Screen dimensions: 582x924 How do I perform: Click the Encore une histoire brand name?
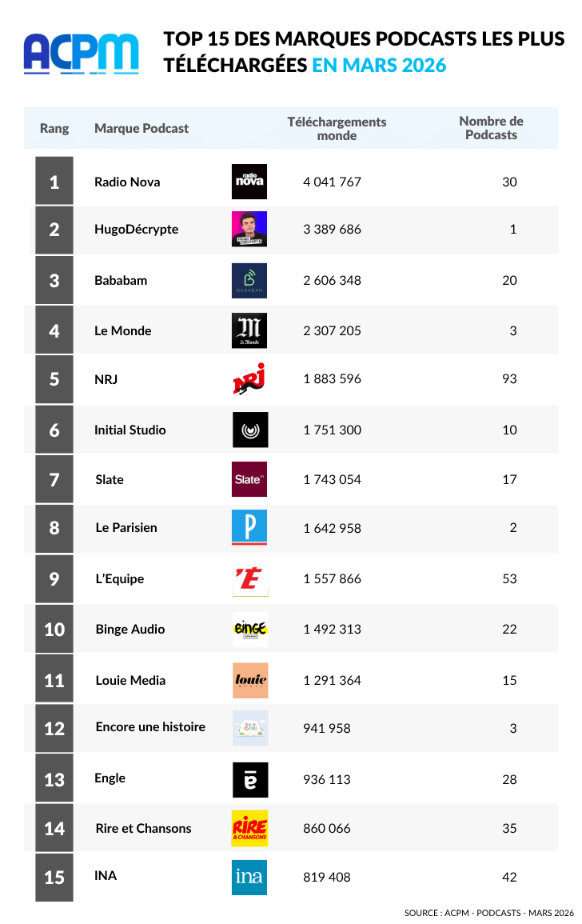(x=150, y=726)
